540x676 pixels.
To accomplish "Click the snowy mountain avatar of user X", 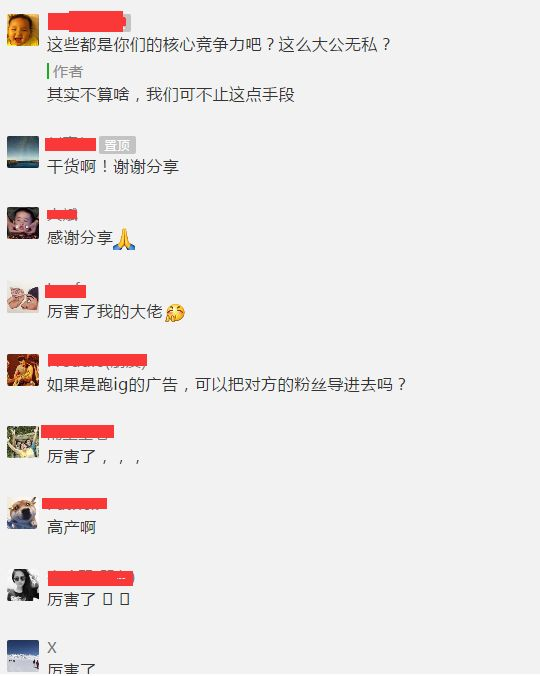I will tap(23, 656).
